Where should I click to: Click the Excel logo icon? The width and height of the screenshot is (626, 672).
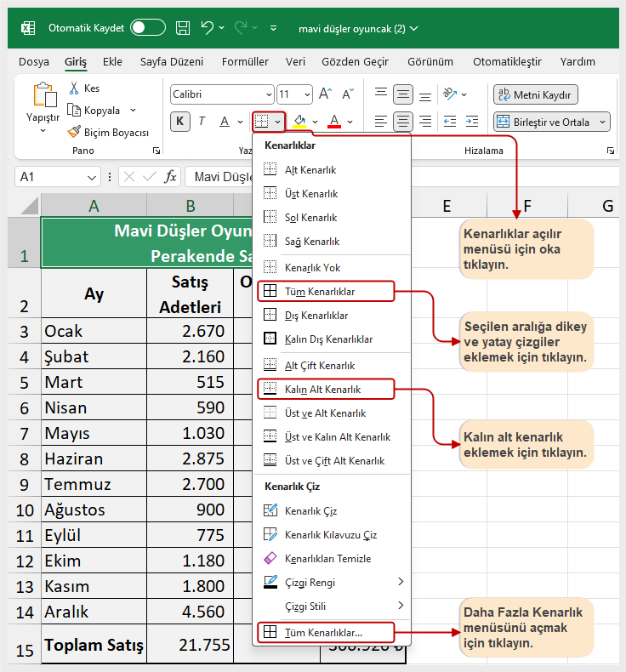(28, 28)
